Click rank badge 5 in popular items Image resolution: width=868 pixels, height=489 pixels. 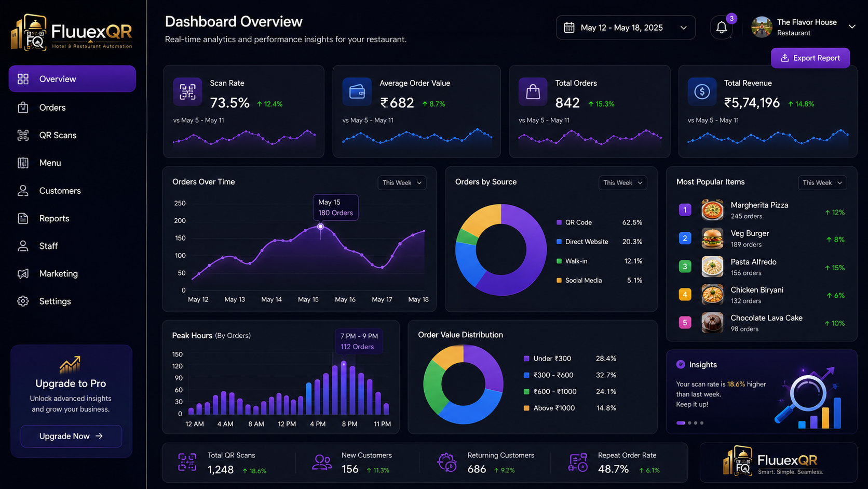(x=685, y=323)
